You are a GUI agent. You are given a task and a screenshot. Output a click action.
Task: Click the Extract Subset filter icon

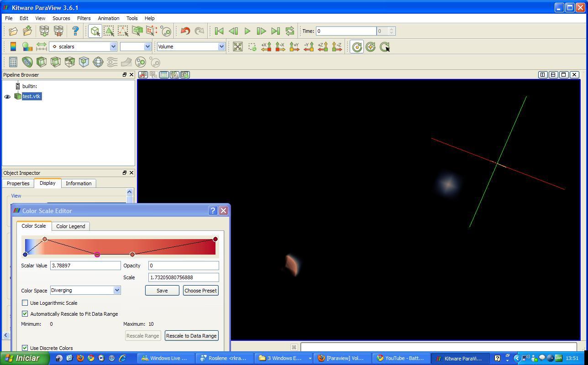pyautogui.click(x=84, y=62)
